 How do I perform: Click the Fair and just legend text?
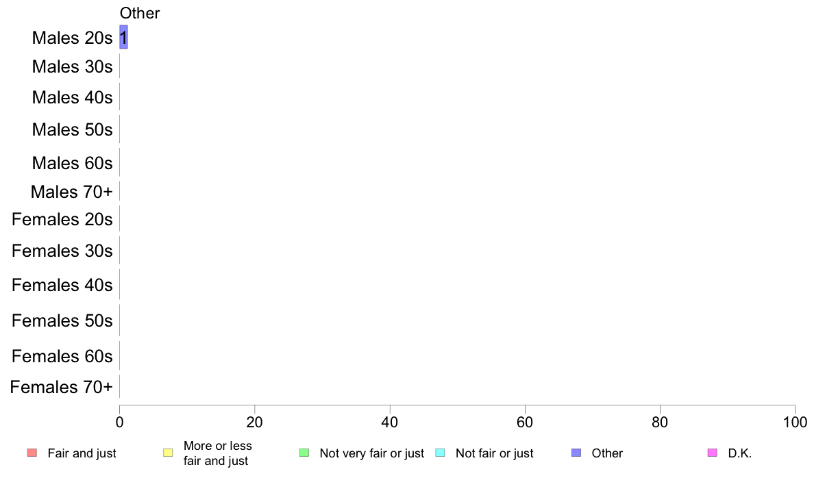click(82, 453)
